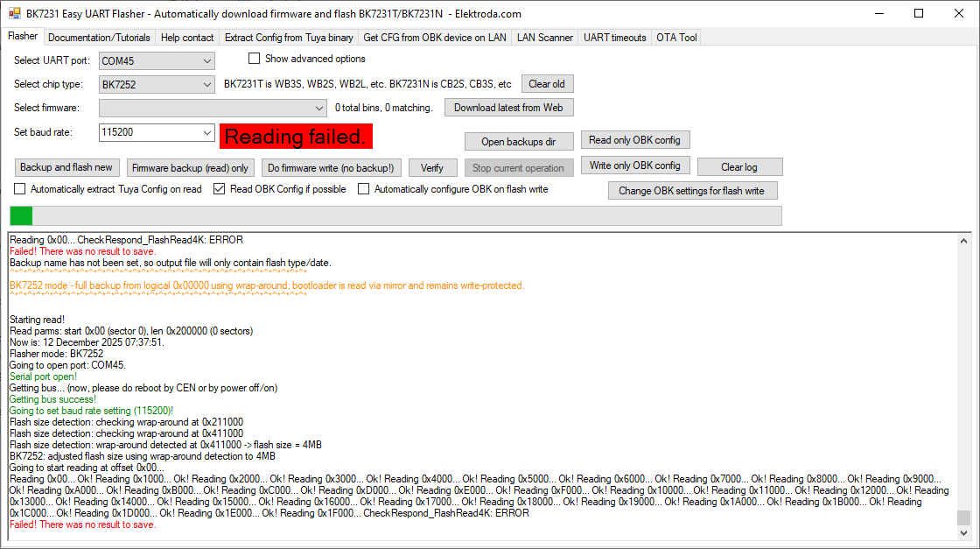The width and height of the screenshot is (980, 549).
Task: Uncheck Read OBK Config if possible
Action: (x=219, y=189)
